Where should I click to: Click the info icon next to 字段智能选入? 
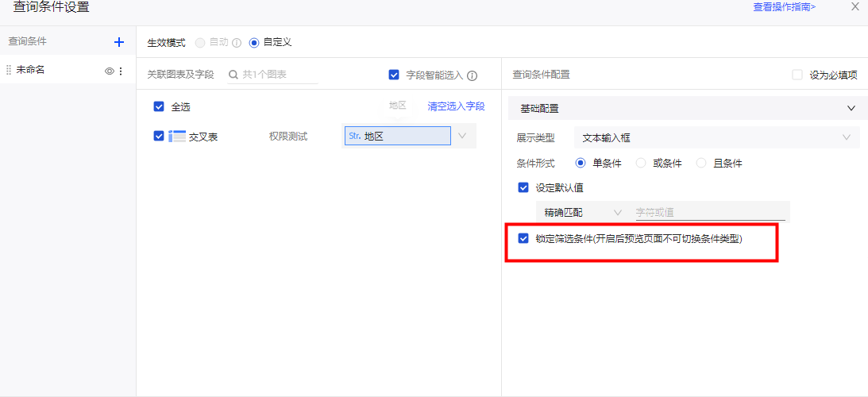point(472,75)
